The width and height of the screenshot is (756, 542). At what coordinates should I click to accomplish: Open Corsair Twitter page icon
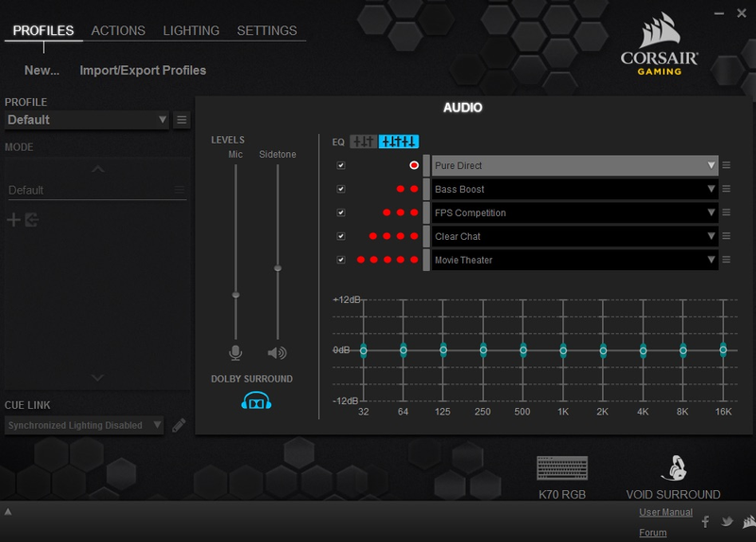click(x=727, y=521)
